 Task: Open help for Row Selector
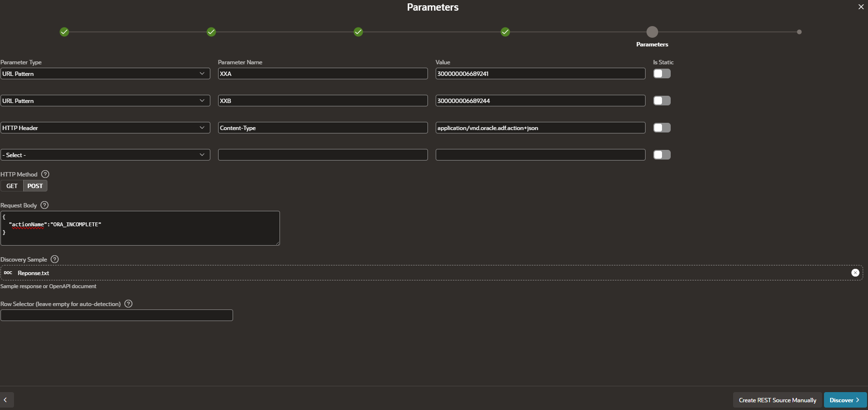(x=129, y=304)
